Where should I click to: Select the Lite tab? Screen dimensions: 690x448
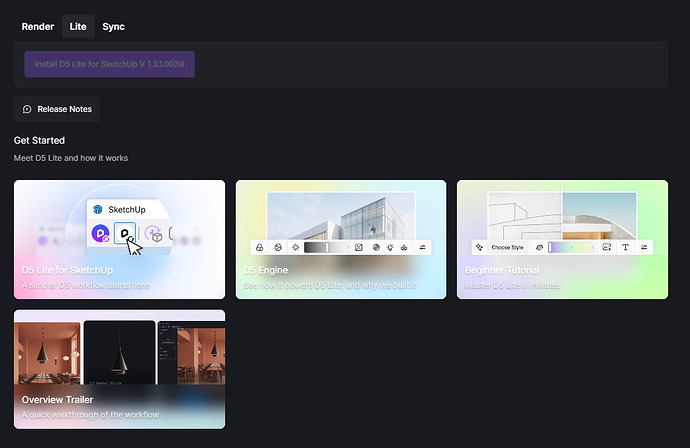(x=77, y=27)
